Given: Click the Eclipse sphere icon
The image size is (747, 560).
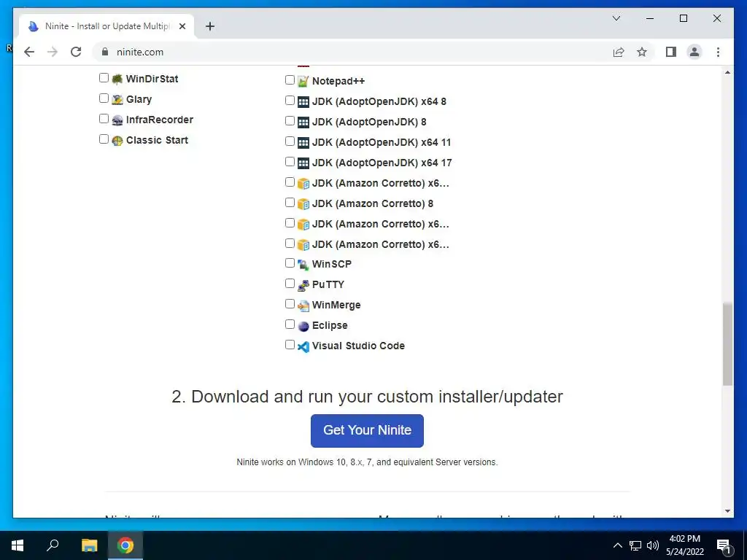Looking at the screenshot, I should [303, 326].
